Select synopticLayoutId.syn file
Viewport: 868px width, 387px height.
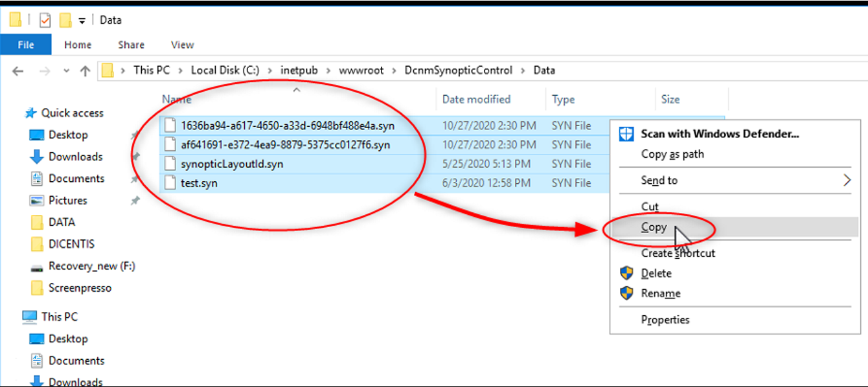(x=232, y=164)
